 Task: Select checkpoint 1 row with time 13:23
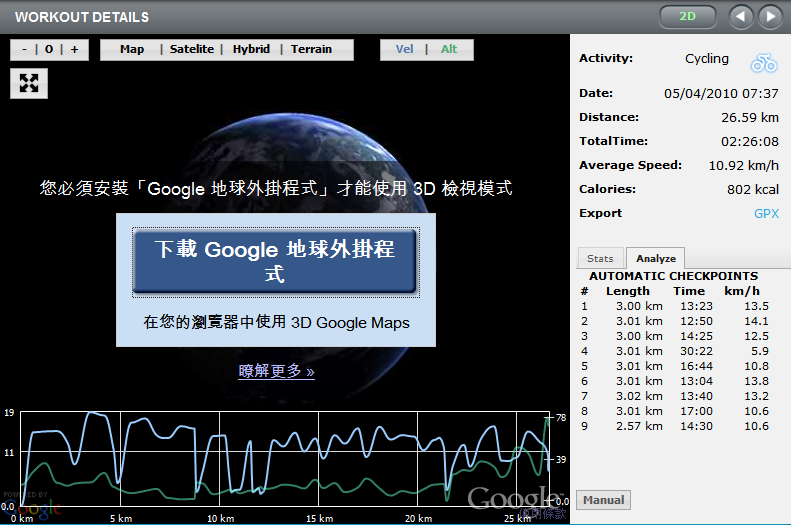coord(674,306)
